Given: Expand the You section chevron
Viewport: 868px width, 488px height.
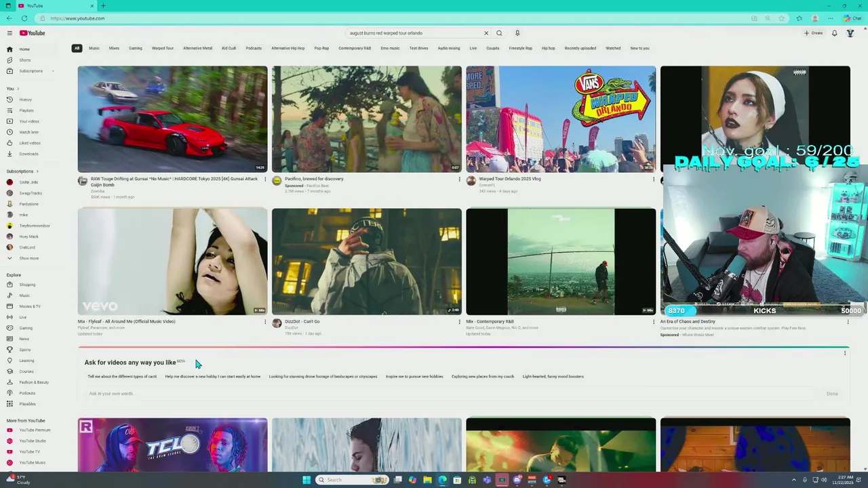Looking at the screenshot, I should [18, 89].
